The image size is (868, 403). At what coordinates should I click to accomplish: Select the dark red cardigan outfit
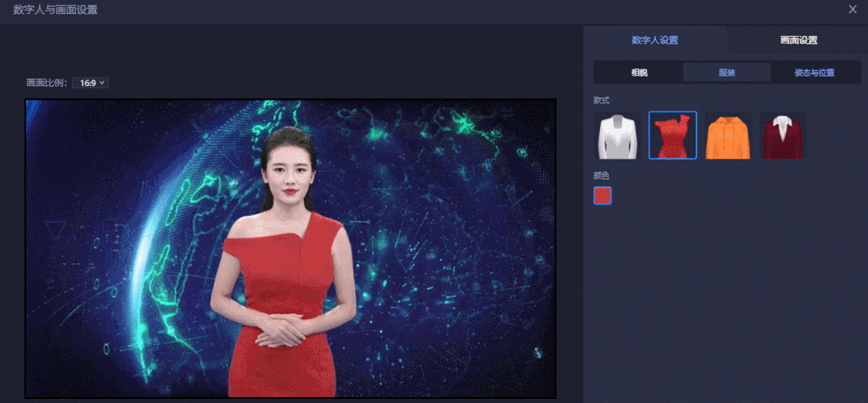tap(782, 135)
